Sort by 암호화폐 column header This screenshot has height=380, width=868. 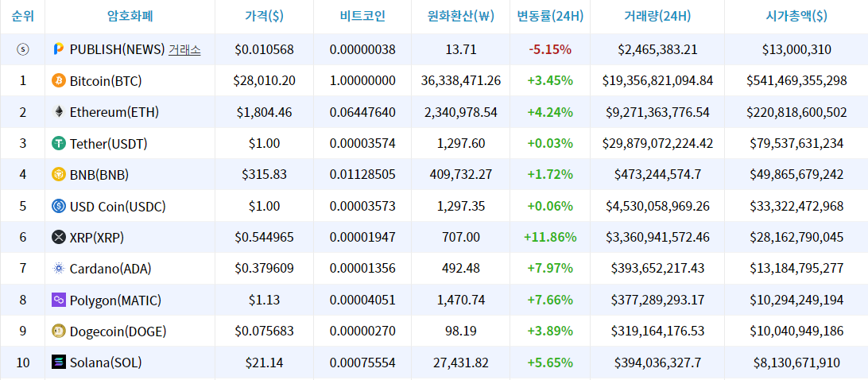coord(130,16)
